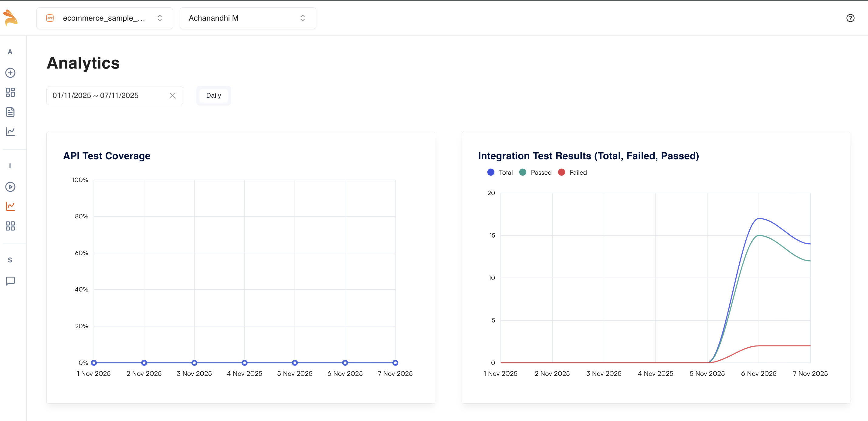Select the A section in the sidebar
868x421 pixels.
pyautogui.click(x=10, y=52)
